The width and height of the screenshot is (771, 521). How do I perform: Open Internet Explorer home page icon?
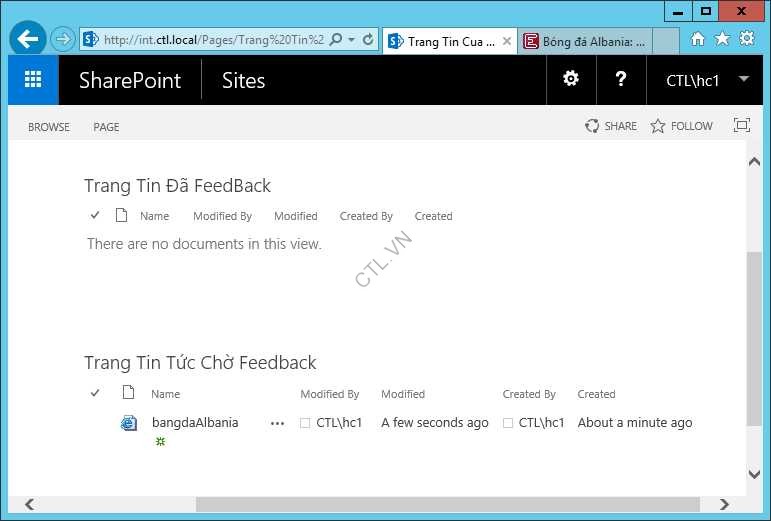click(x=698, y=39)
